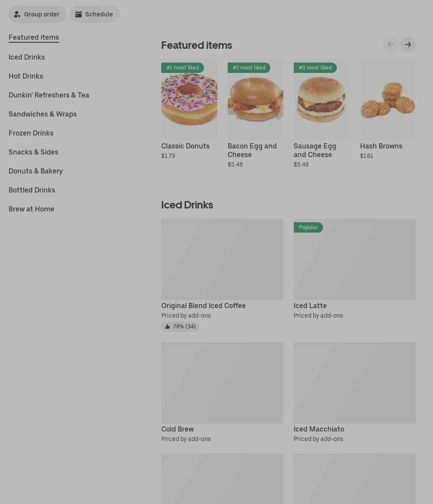Select the Bacon Egg and Cheese sandwich image
The height and width of the screenshot is (504, 433).
click(255, 99)
